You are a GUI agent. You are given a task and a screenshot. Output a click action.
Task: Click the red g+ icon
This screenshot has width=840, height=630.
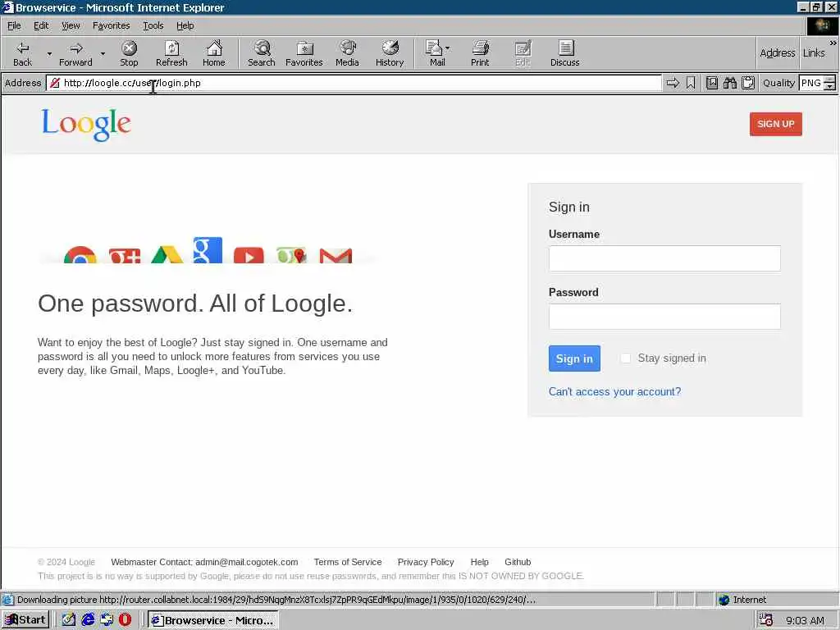coord(125,256)
